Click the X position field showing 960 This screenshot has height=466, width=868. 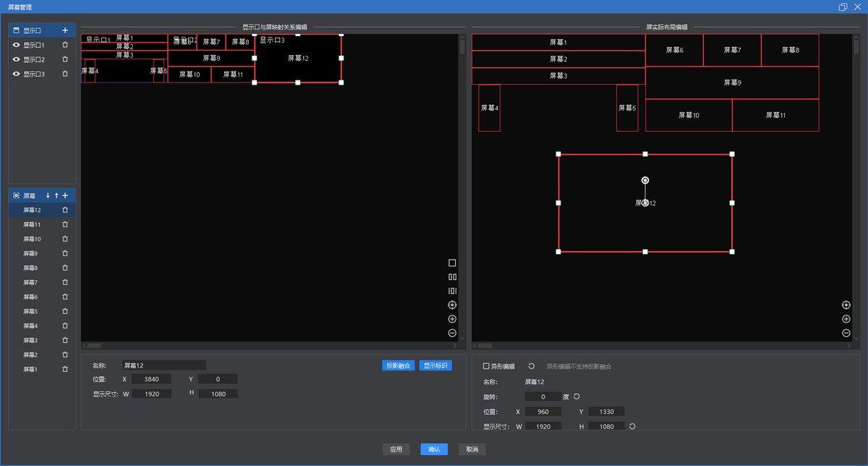point(543,412)
